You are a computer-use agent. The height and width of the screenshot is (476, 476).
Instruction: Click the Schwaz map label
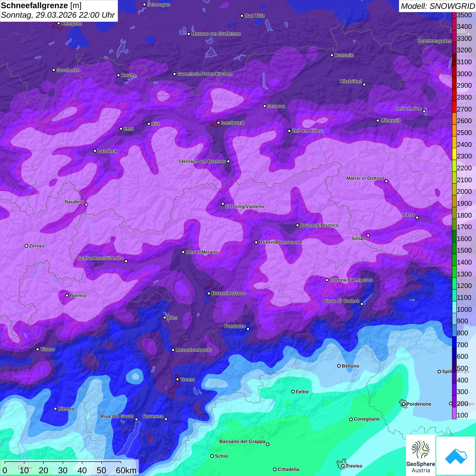[x=276, y=106]
